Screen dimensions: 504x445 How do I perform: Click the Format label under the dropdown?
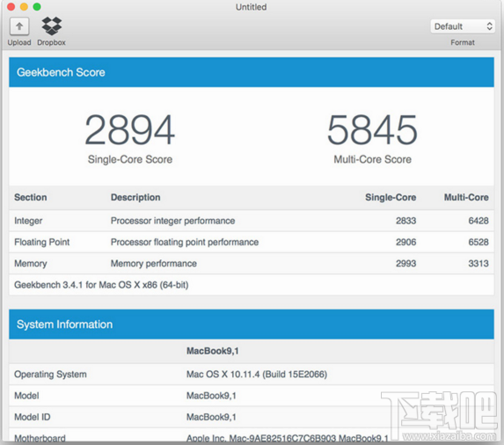[463, 42]
